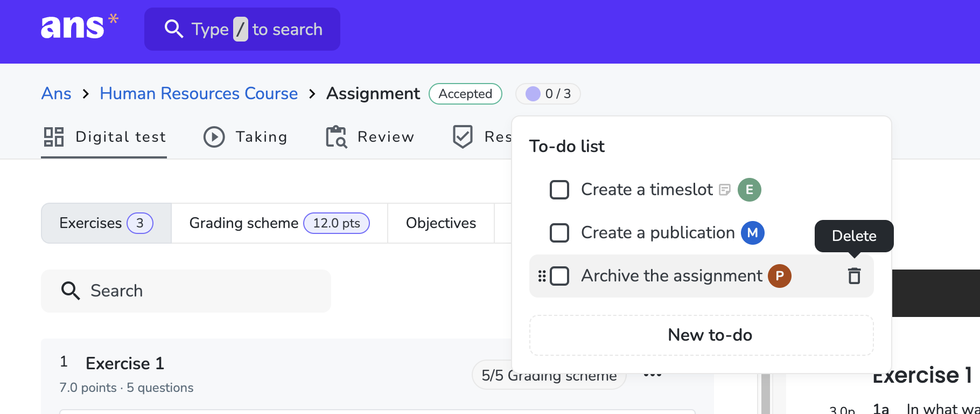Click the Digital test grid icon
The image size is (980, 414).
[x=54, y=137]
